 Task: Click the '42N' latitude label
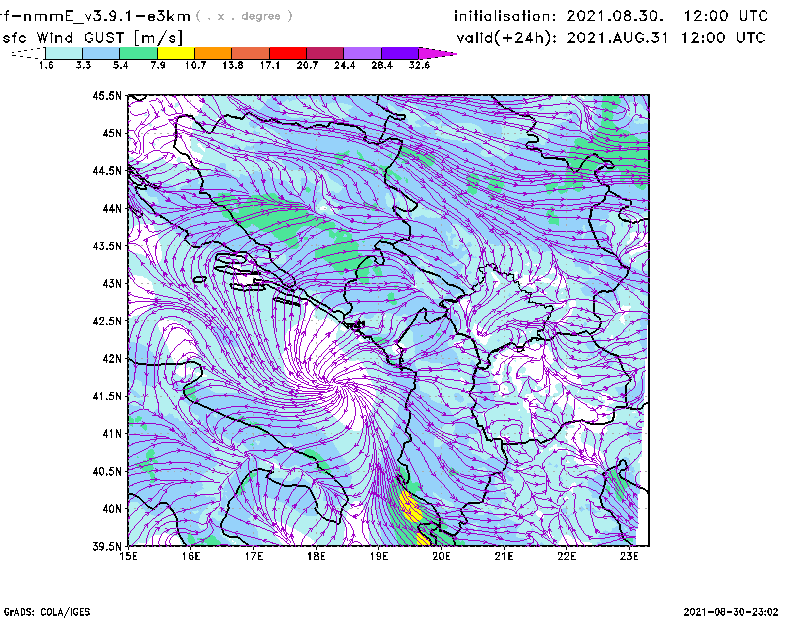click(x=112, y=358)
